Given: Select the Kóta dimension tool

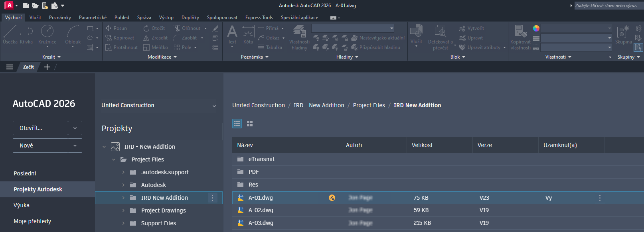Looking at the screenshot, I should click(x=248, y=34).
